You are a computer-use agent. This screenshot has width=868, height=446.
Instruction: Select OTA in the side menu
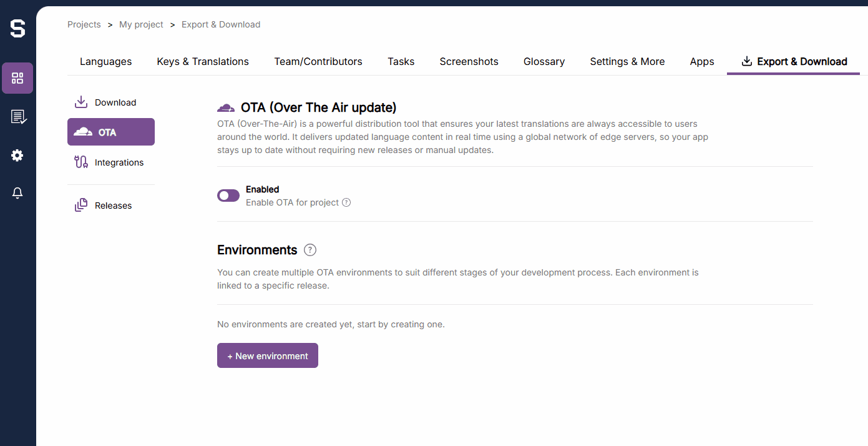click(x=111, y=132)
